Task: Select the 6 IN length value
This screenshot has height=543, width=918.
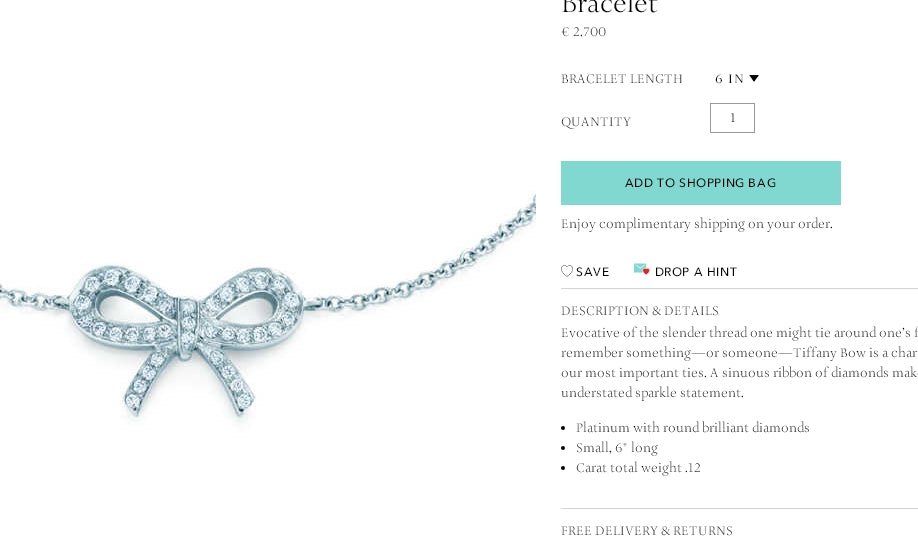Action: [x=729, y=78]
